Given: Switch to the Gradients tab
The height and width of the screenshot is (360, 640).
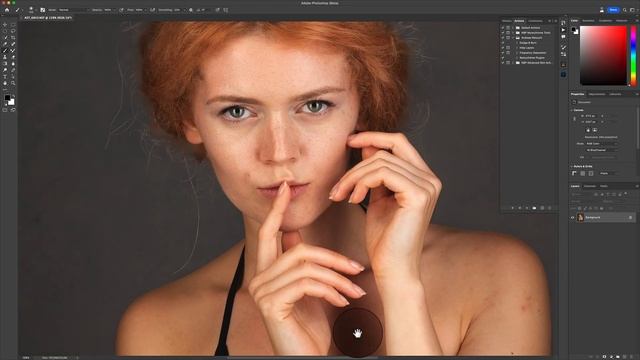Looking at the screenshot, I should tap(605, 20).
